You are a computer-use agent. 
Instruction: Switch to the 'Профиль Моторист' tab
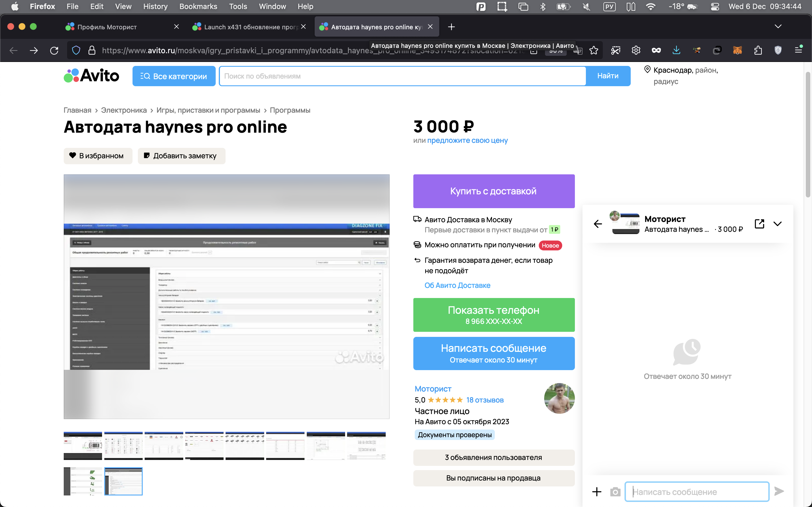107,27
